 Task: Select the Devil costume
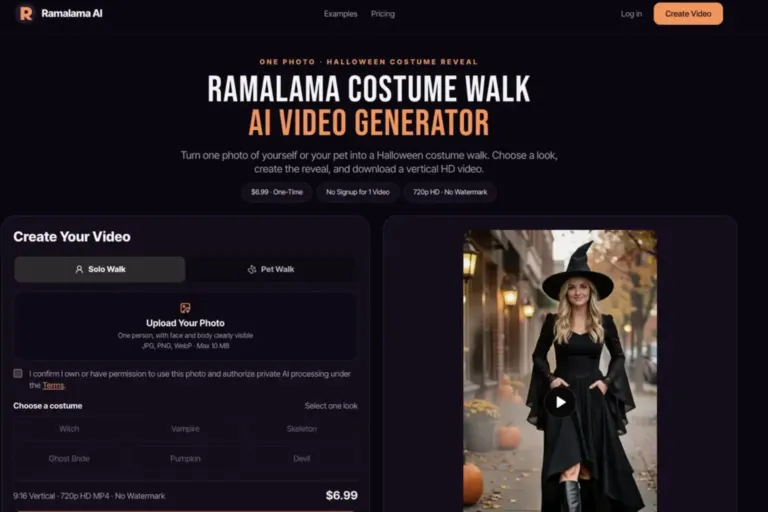click(x=302, y=459)
